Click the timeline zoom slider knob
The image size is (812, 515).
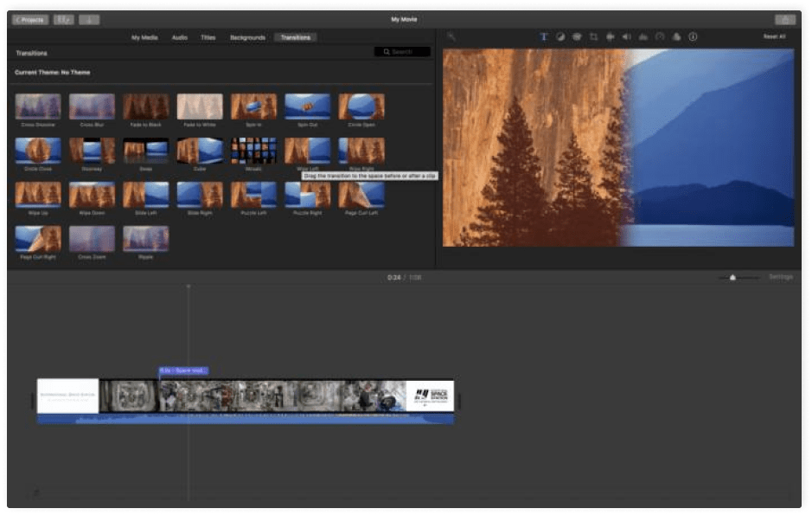[x=732, y=278]
